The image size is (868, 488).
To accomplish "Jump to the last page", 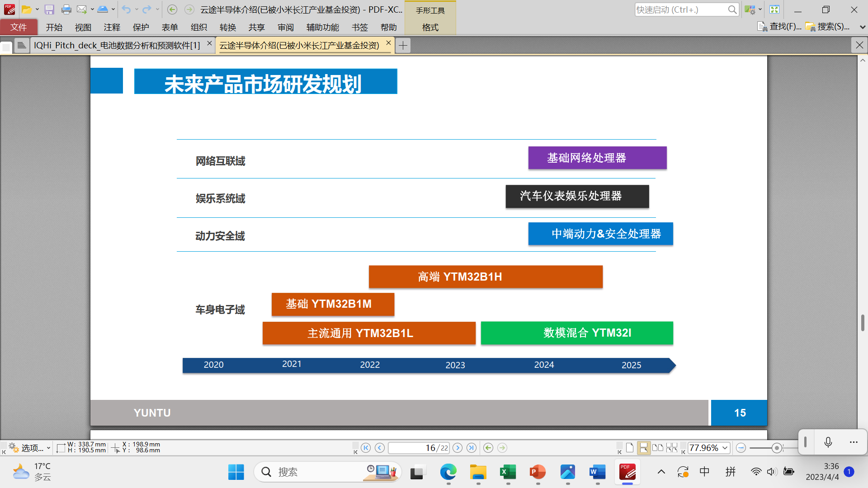I will [x=472, y=448].
